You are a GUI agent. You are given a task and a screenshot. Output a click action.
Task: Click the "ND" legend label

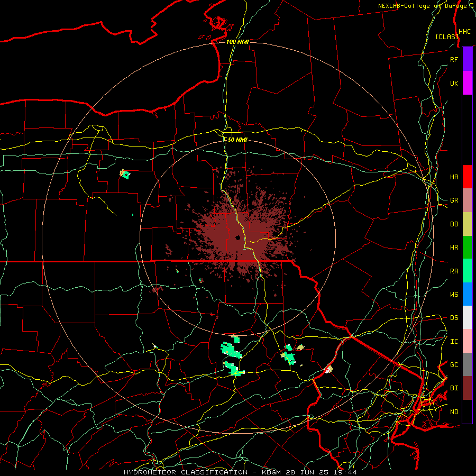pos(454,412)
